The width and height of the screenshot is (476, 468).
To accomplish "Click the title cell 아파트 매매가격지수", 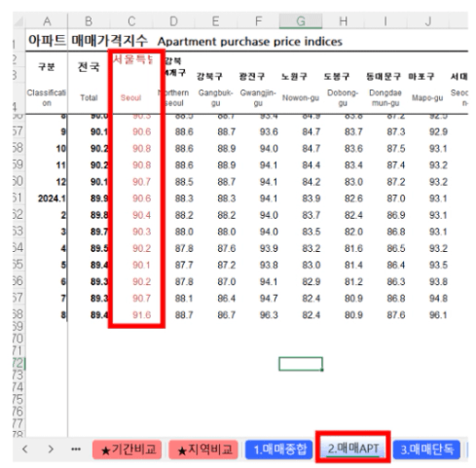I will click(88, 41).
